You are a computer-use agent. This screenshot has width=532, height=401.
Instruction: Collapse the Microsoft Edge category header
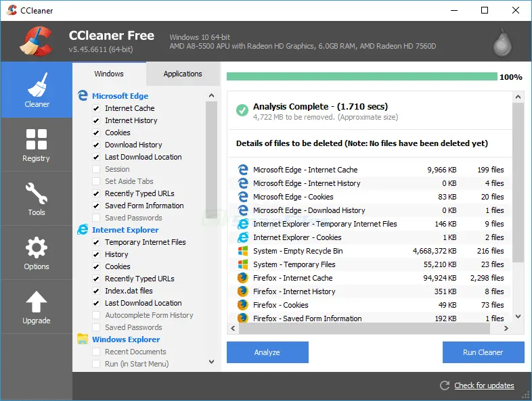pos(120,96)
